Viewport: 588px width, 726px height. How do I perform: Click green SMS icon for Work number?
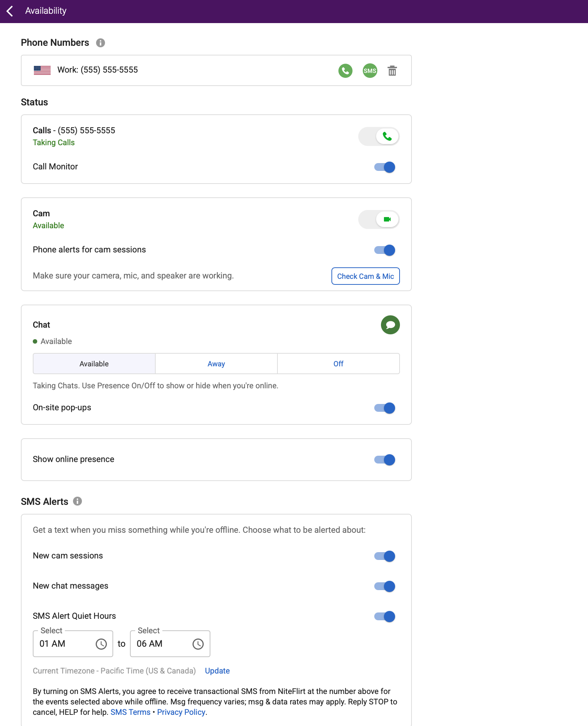(370, 71)
